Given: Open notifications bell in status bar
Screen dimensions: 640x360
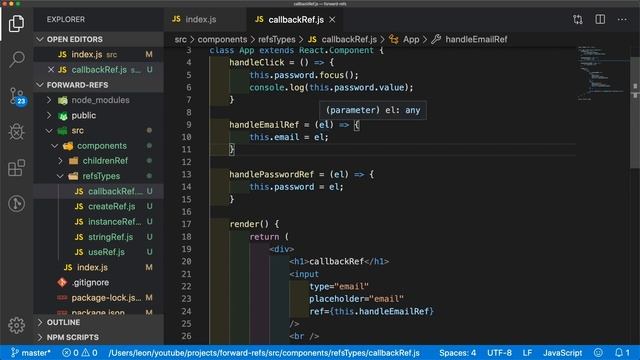Looking at the screenshot, I should (622, 353).
